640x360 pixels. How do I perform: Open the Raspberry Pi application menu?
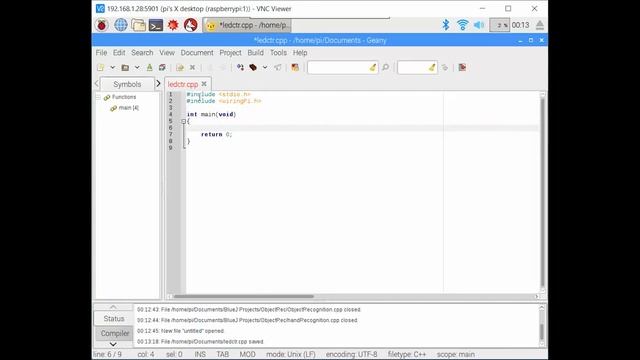click(102, 25)
